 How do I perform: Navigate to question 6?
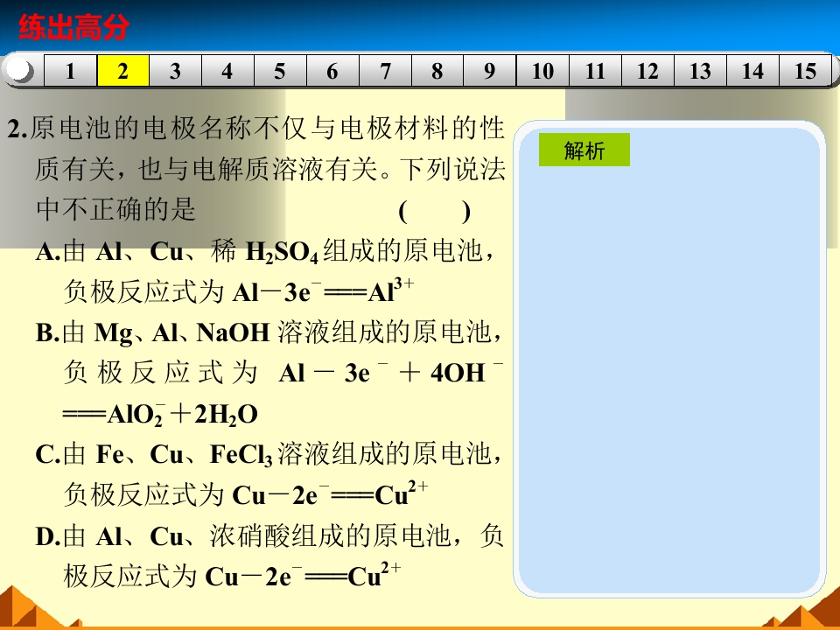332,72
